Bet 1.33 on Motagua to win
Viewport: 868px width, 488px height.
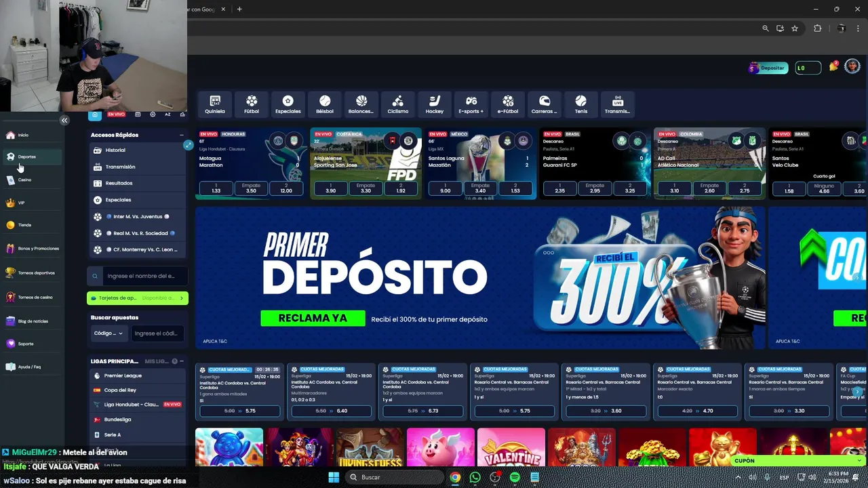pyautogui.click(x=216, y=188)
